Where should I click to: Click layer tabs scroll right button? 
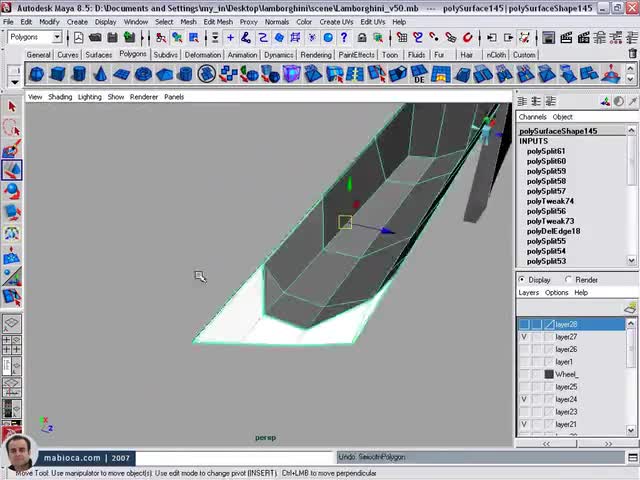click(608, 444)
